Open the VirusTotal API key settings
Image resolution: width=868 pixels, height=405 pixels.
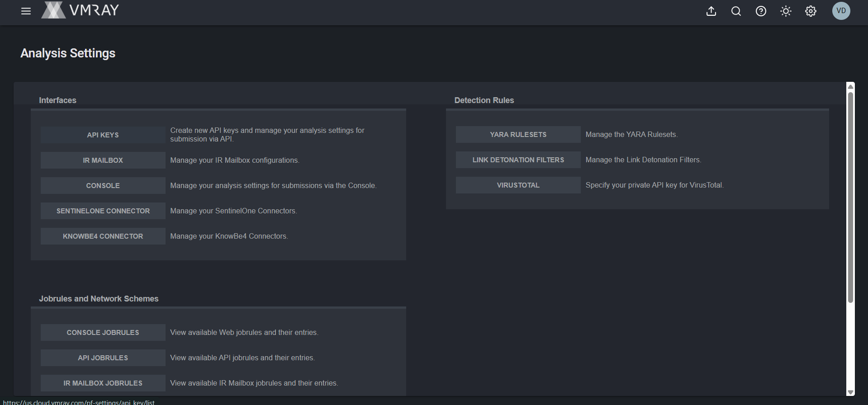point(518,185)
